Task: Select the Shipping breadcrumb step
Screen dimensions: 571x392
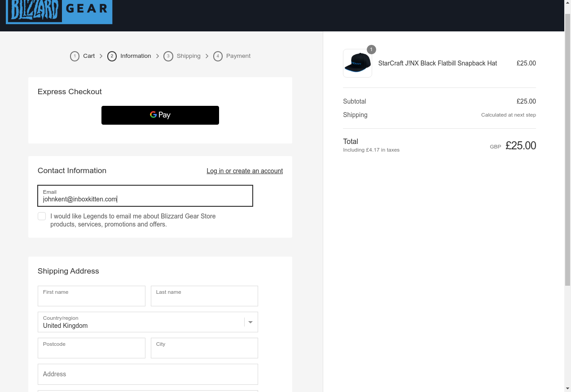Action: (189, 56)
